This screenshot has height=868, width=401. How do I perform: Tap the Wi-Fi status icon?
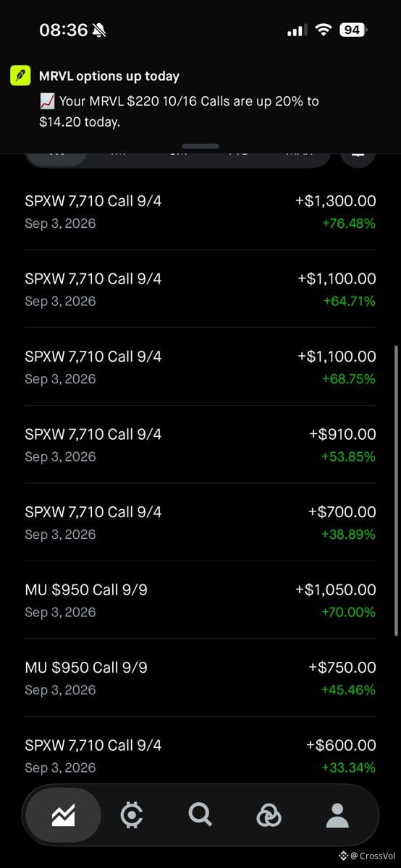[324, 30]
